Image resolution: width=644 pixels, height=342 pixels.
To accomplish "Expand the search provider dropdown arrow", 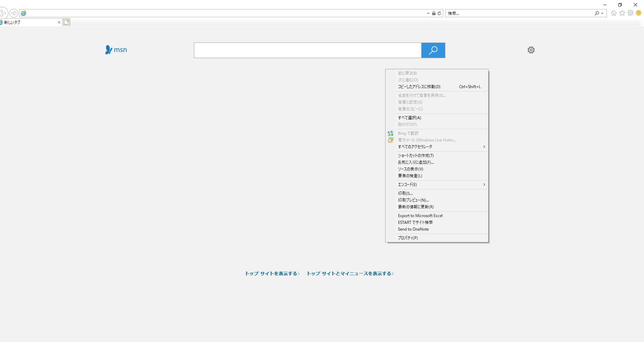I will tap(602, 14).
